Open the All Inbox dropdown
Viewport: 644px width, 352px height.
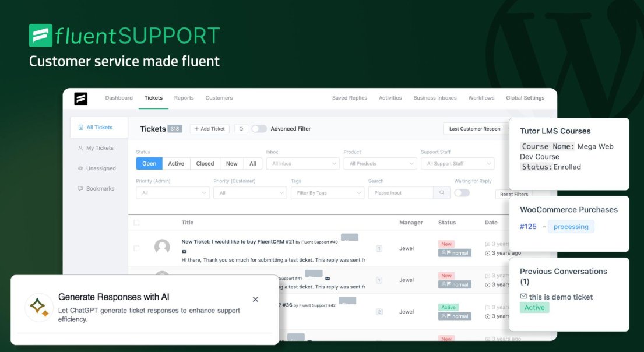(x=303, y=164)
